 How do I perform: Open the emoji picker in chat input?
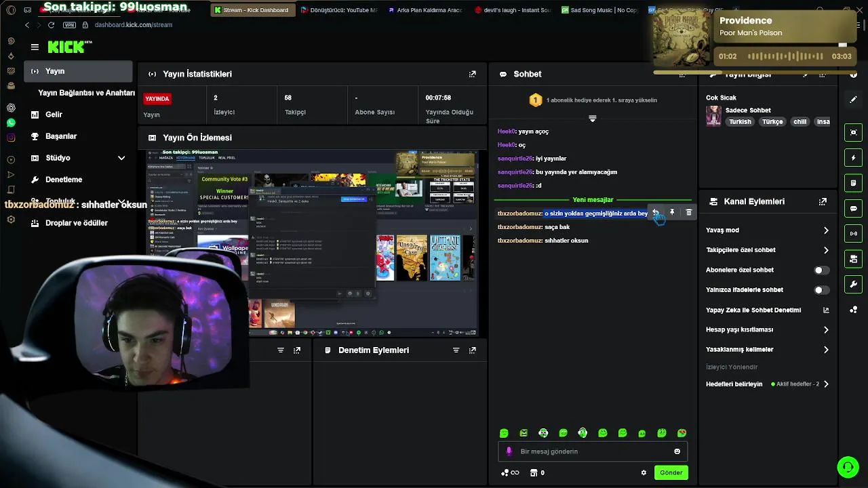tap(677, 451)
